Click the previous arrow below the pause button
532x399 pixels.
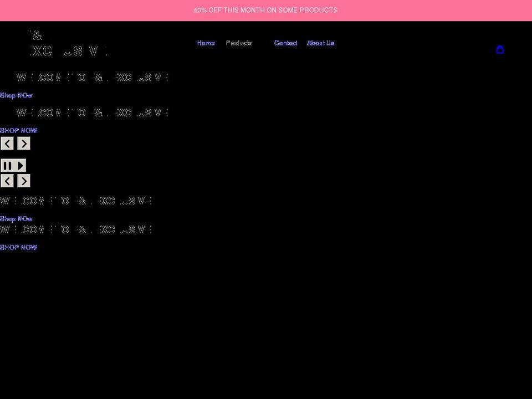pyautogui.click(x=7, y=181)
